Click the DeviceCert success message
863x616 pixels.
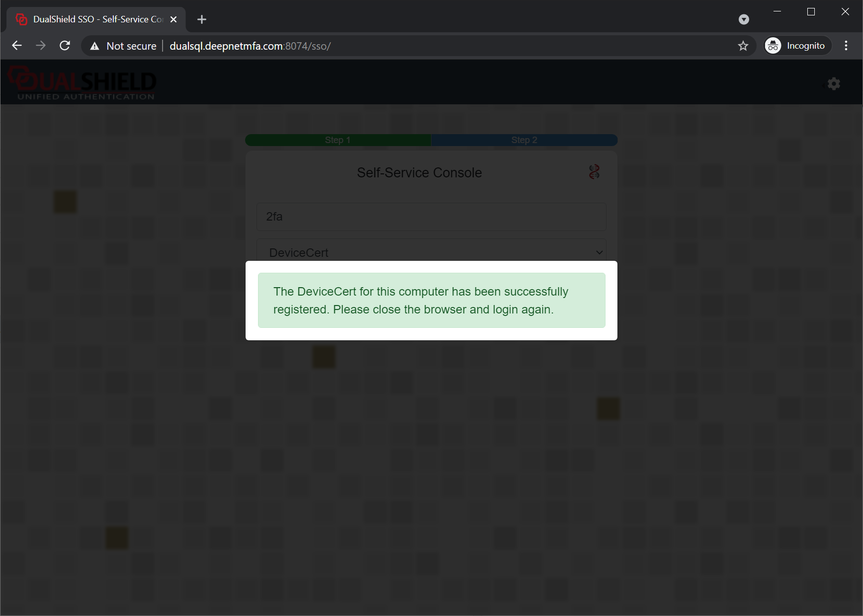[431, 300]
